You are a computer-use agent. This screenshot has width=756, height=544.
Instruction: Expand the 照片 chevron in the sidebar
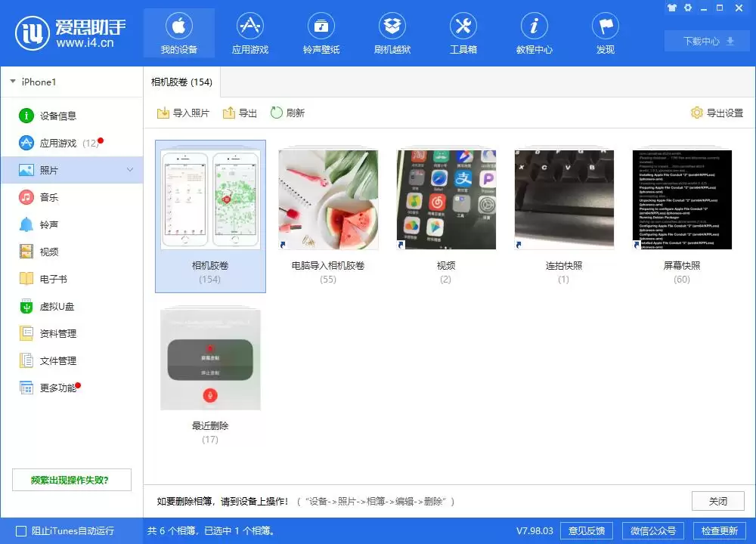click(x=130, y=169)
